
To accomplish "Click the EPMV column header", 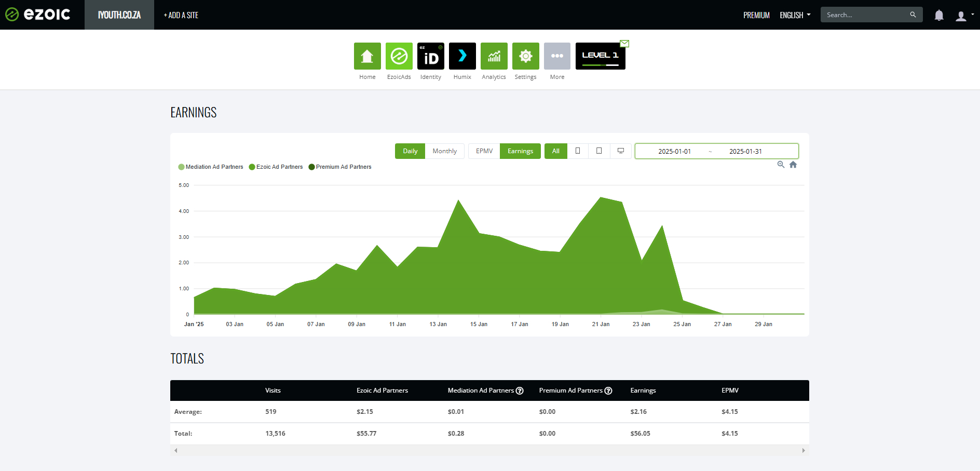I will click(730, 391).
